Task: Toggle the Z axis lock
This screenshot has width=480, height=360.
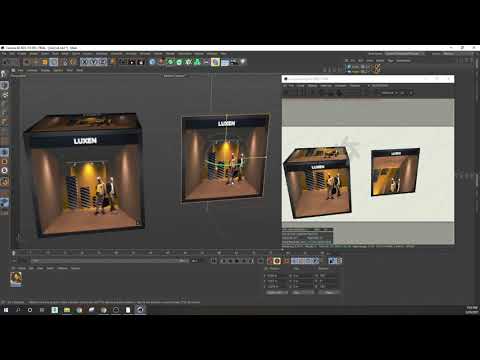Action: (103, 62)
